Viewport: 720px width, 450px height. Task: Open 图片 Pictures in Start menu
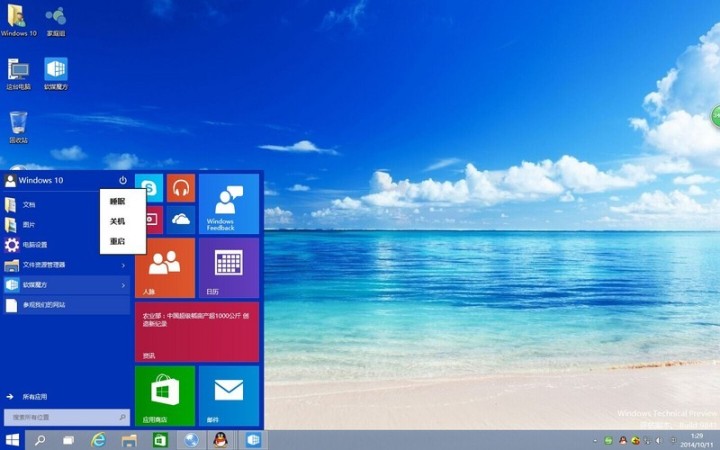(51, 225)
